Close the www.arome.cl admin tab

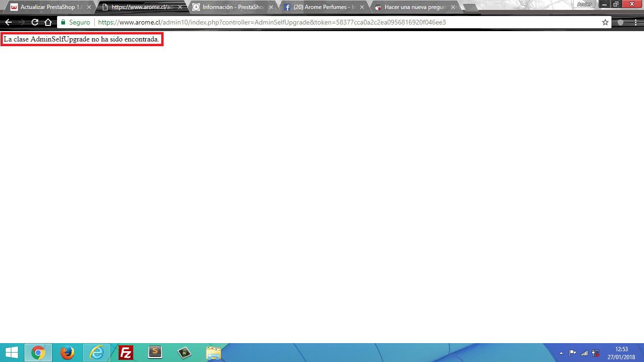coord(180,8)
